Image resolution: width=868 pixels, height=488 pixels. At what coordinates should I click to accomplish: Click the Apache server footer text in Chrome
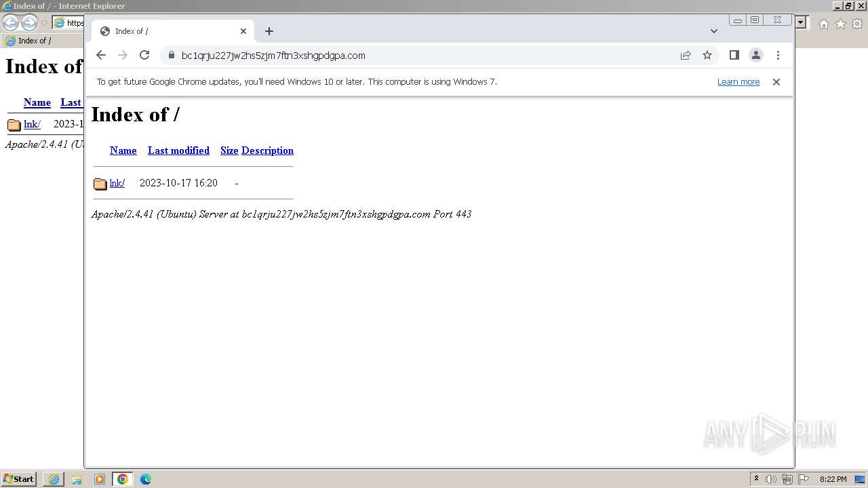point(281,214)
